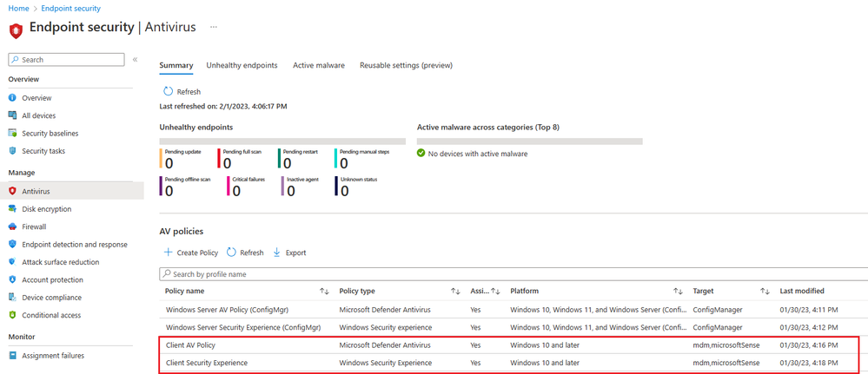Click the Pending update count tile
868x374 pixels.
coord(181,159)
